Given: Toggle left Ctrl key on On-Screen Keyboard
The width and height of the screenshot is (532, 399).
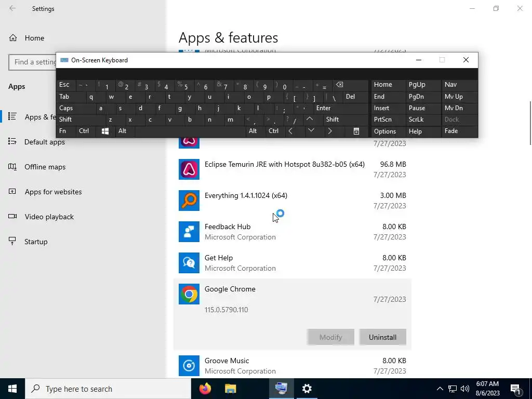Looking at the screenshot, I should (x=86, y=131).
